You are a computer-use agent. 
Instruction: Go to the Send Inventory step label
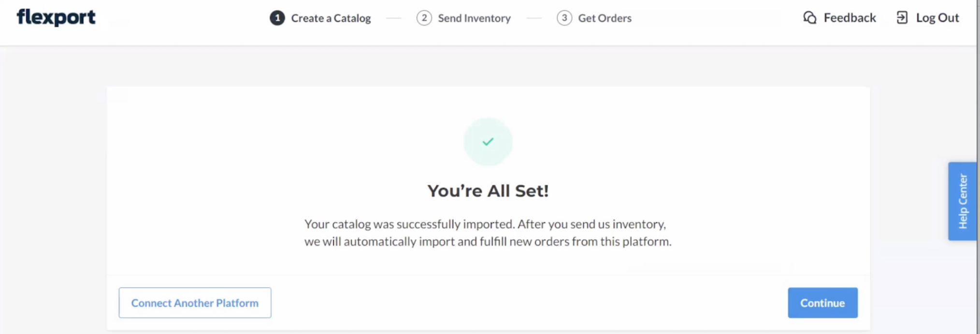[x=474, y=18]
